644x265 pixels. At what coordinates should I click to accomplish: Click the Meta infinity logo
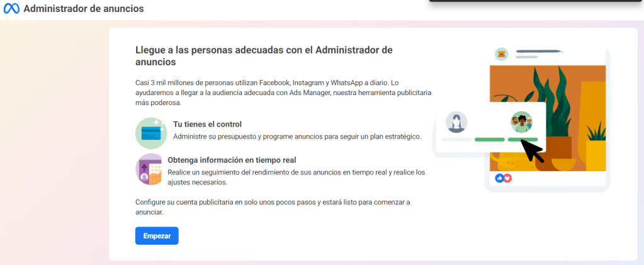click(x=11, y=9)
